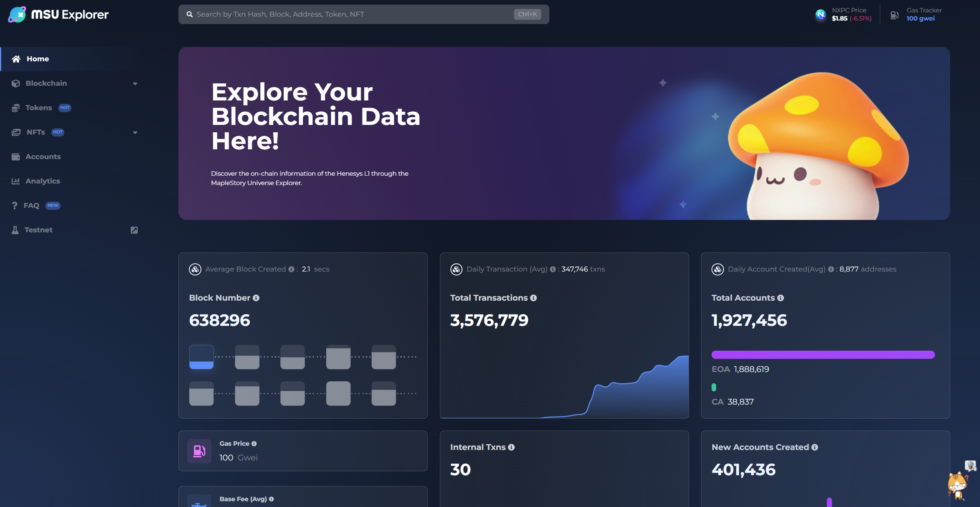980x507 pixels.
Task: Click the CA count 38,837
Action: 741,402
